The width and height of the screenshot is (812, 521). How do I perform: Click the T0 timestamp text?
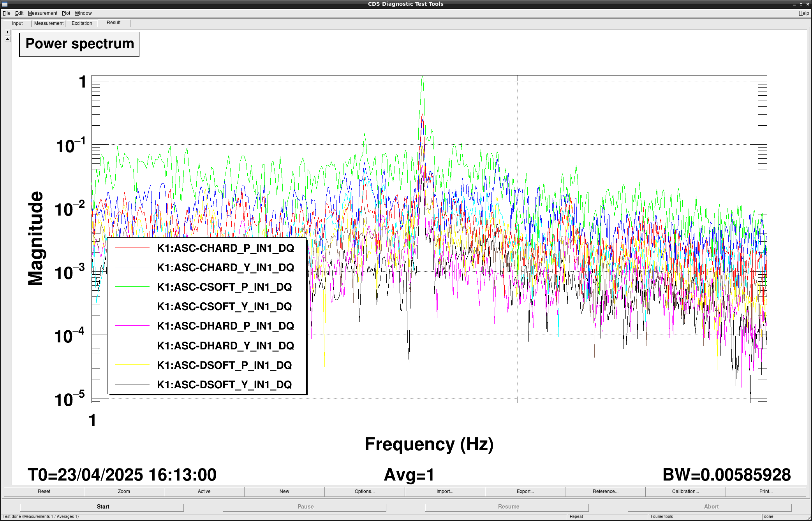point(122,475)
